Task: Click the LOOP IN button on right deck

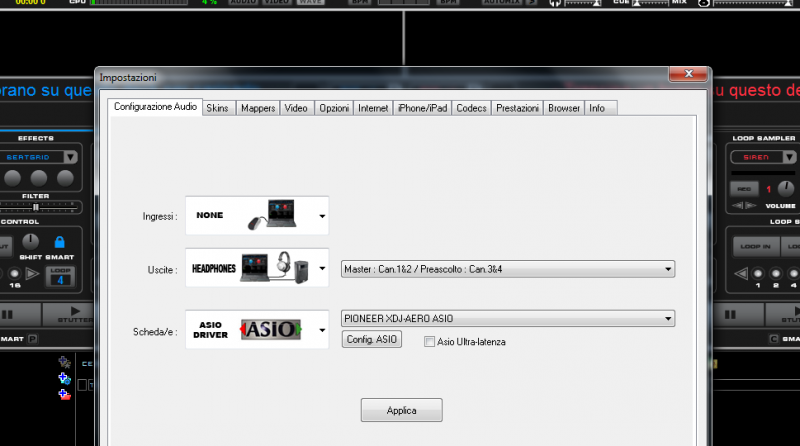Action: (756, 246)
